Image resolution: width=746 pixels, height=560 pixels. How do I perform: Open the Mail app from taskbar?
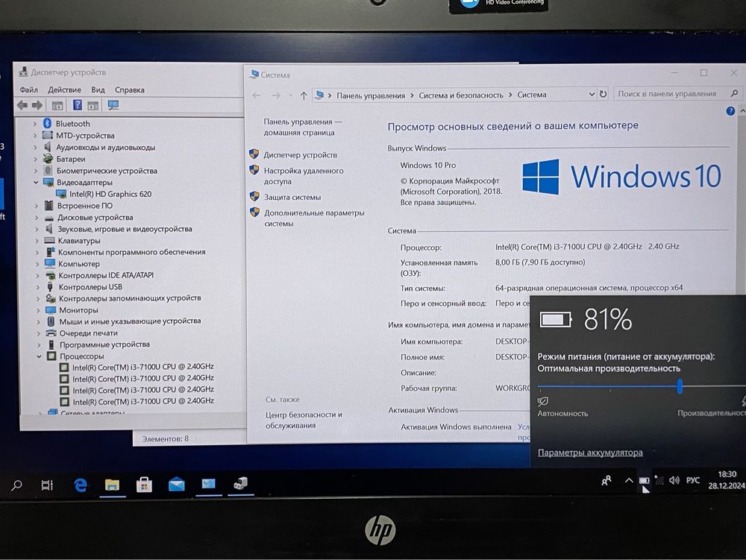point(177,485)
